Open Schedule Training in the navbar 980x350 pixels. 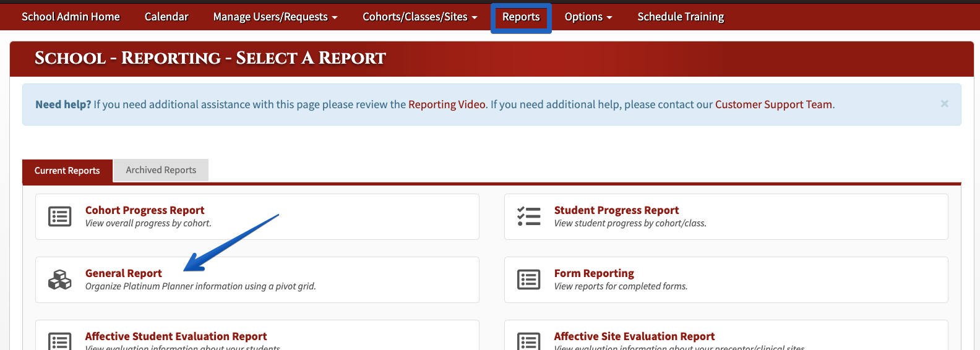(x=681, y=17)
